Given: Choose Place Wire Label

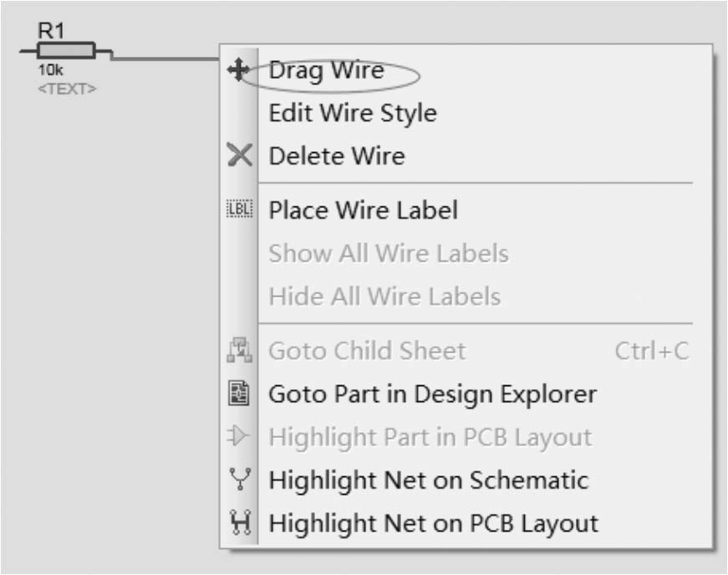Looking at the screenshot, I should [363, 211].
